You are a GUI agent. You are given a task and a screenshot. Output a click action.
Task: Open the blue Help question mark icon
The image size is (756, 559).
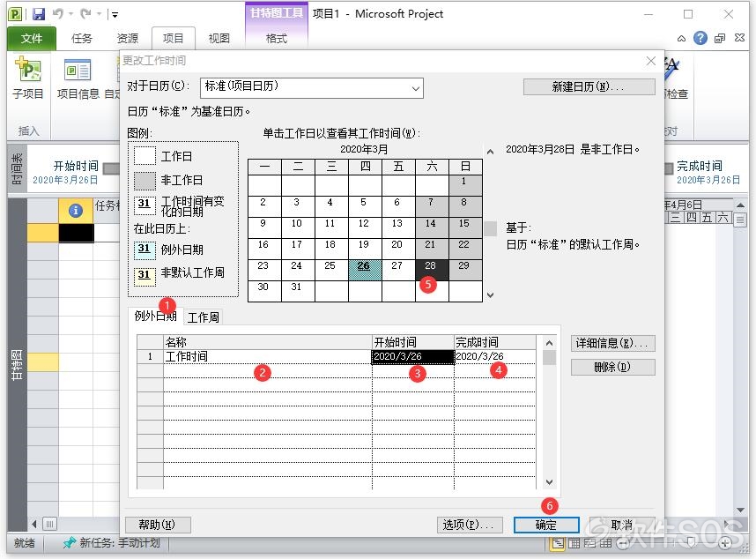700,38
